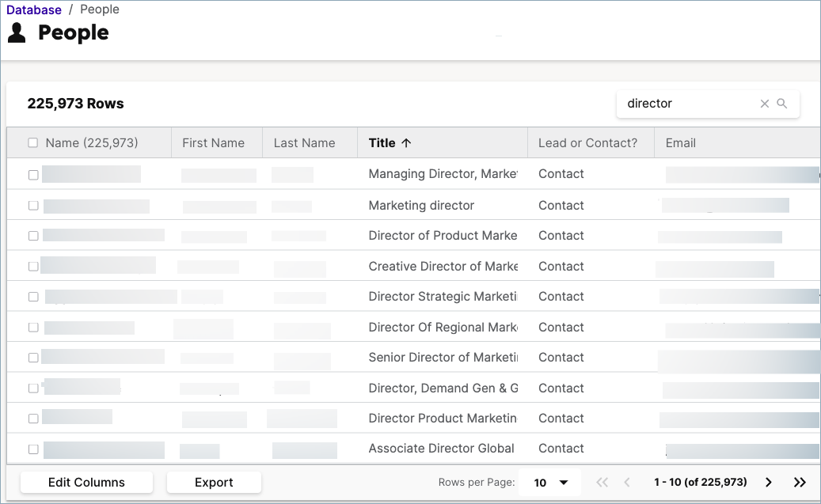Viewport: 821px width, 504px height.
Task: Click the Title sort ascending arrow
Action: coord(406,143)
